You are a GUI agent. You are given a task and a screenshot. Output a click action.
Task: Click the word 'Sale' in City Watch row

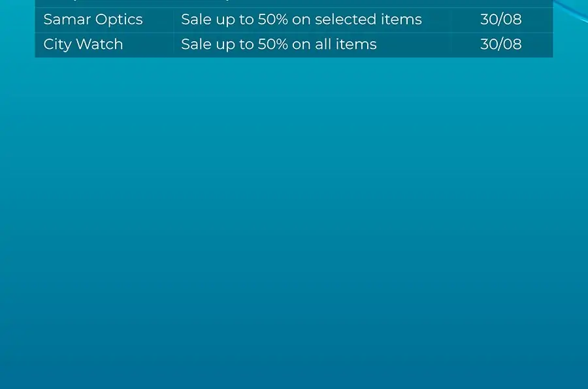click(196, 44)
